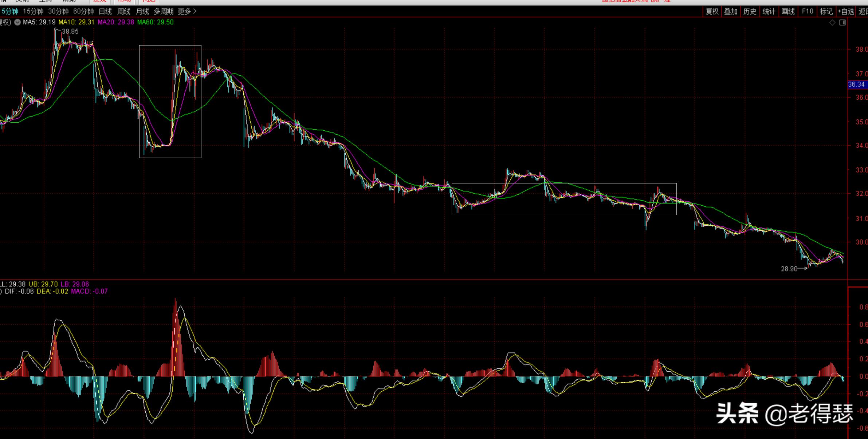Activate the 画线 drawing tool
868x439 pixels.
tap(788, 12)
